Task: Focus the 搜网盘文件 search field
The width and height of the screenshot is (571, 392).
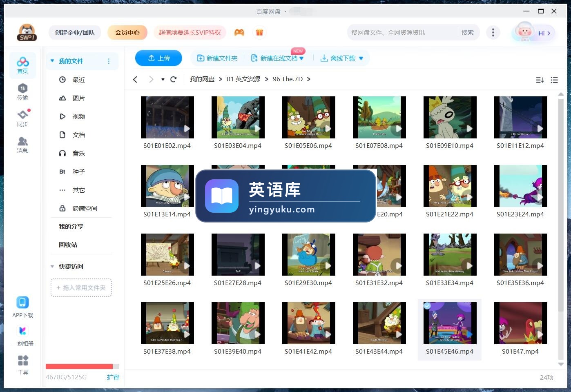Action: click(x=402, y=32)
